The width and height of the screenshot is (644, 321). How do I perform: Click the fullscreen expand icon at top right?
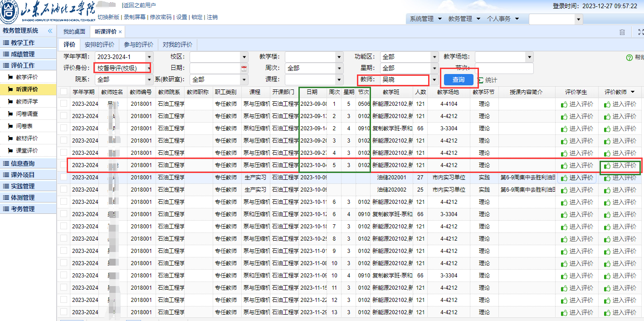click(640, 32)
